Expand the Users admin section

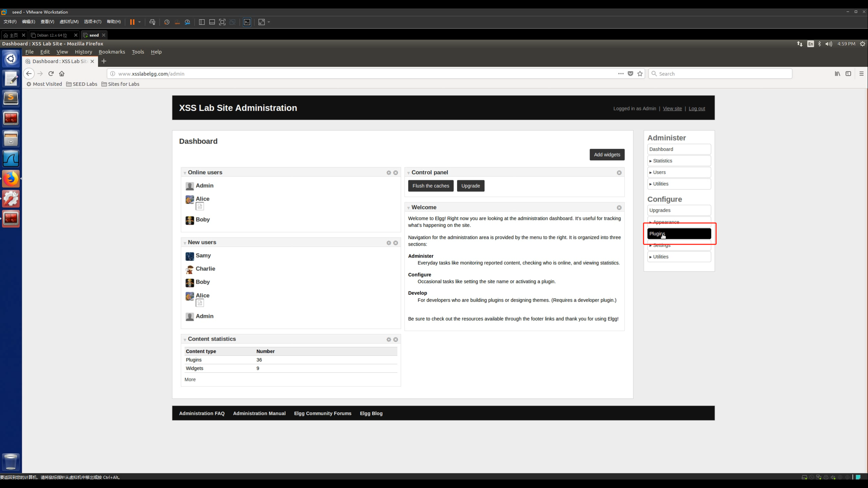(x=659, y=172)
